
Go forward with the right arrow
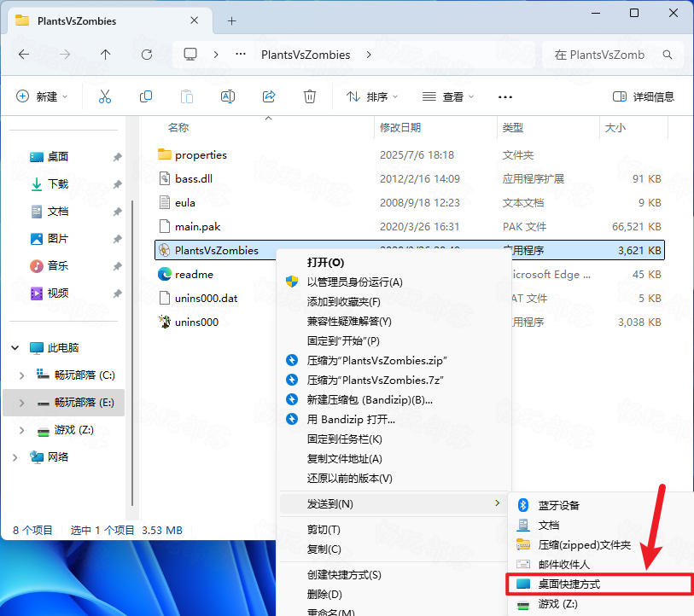(x=65, y=55)
